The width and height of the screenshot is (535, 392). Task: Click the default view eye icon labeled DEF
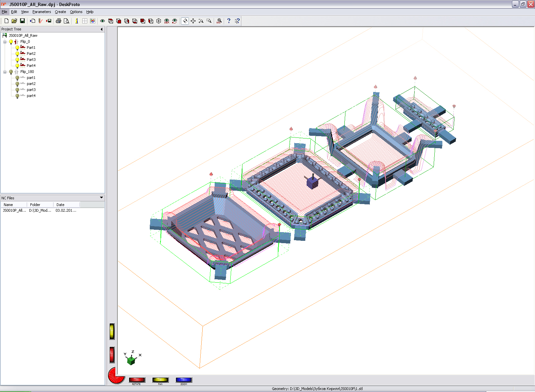(x=167, y=21)
